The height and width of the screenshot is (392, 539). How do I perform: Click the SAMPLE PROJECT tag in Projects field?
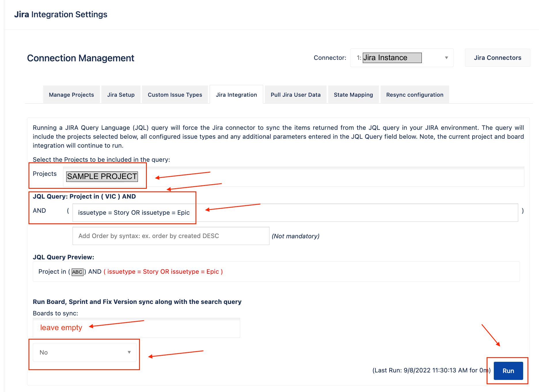[x=102, y=176]
